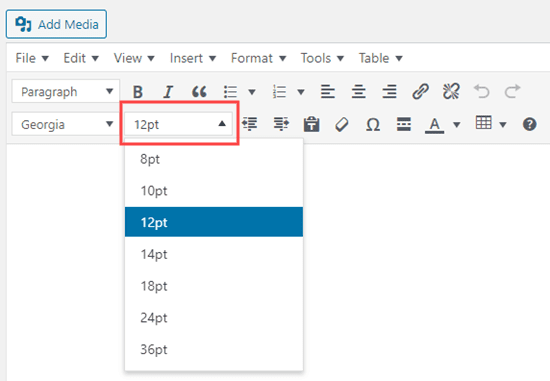Insert a bulleted list

(x=231, y=92)
